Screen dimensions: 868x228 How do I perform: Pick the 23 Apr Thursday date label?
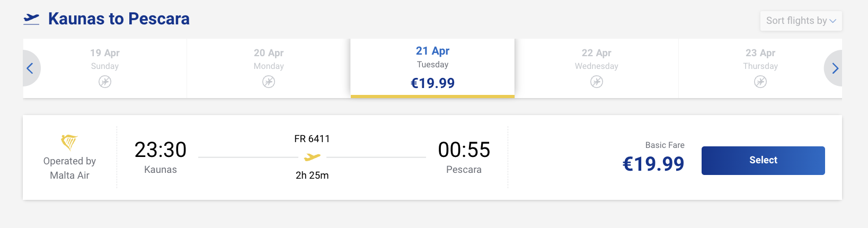pos(760,58)
